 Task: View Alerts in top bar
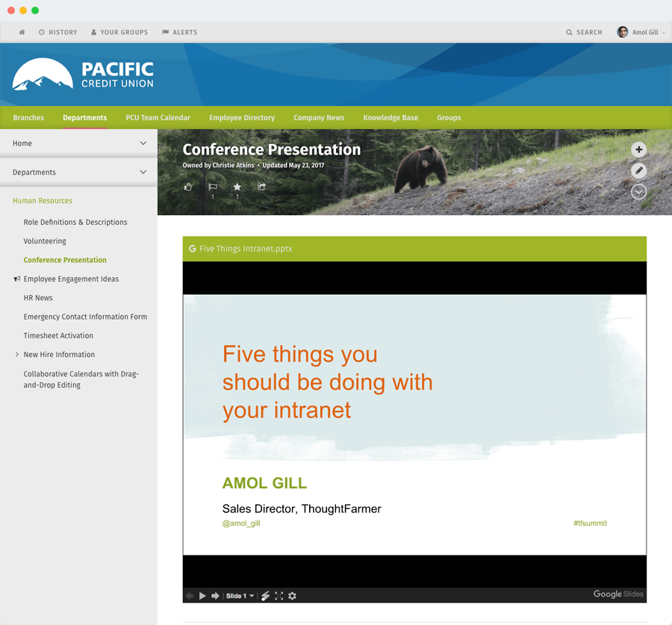pos(179,32)
